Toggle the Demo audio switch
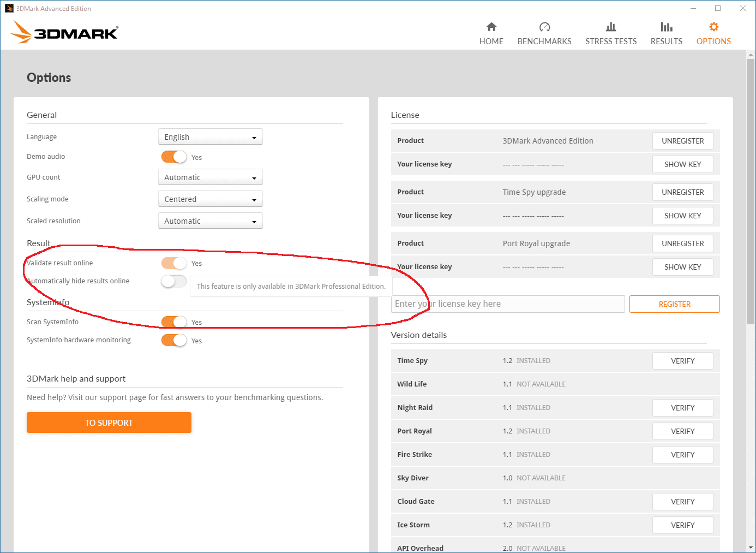 point(174,157)
